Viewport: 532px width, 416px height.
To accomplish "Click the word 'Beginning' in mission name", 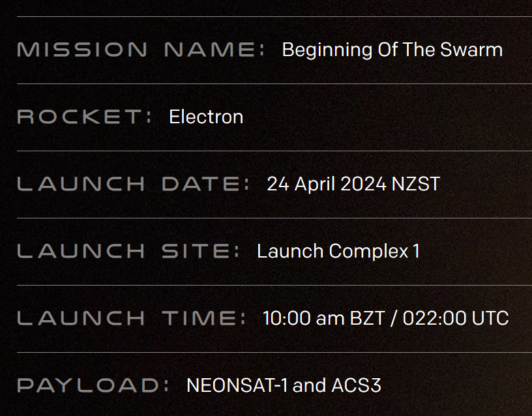I will click(327, 51).
